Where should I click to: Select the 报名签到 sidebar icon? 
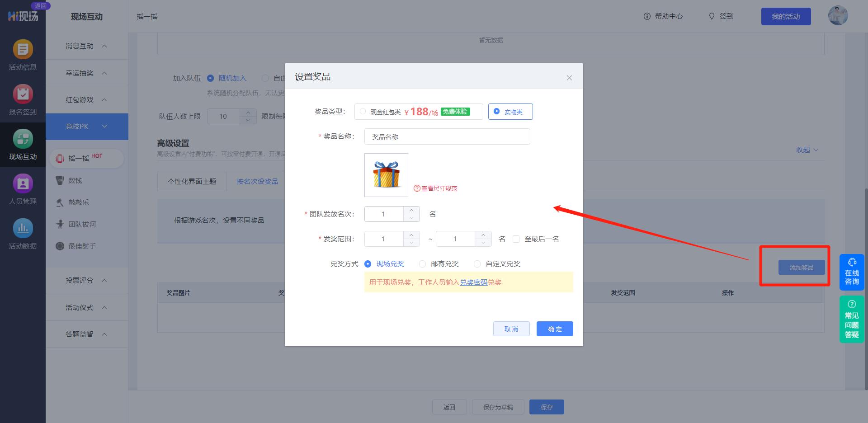coord(23,100)
